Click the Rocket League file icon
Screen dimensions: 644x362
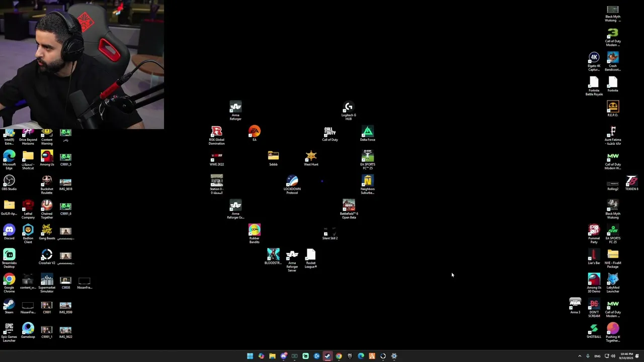pyautogui.click(x=311, y=258)
